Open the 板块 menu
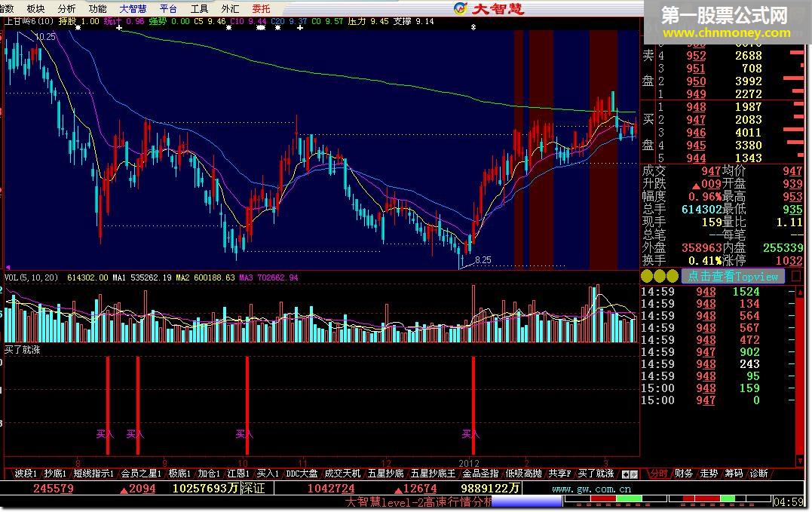This screenshot has width=812, height=512. 35,9
